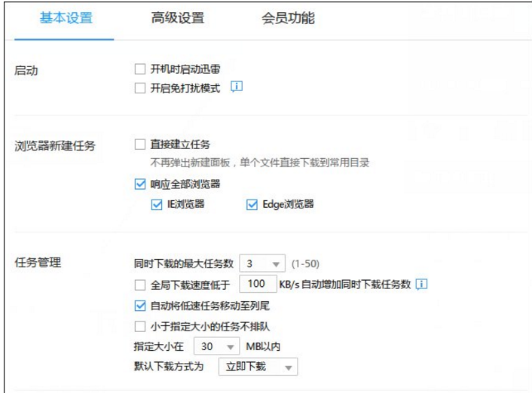Click the 浏览器新建任务 section label

(x=55, y=146)
